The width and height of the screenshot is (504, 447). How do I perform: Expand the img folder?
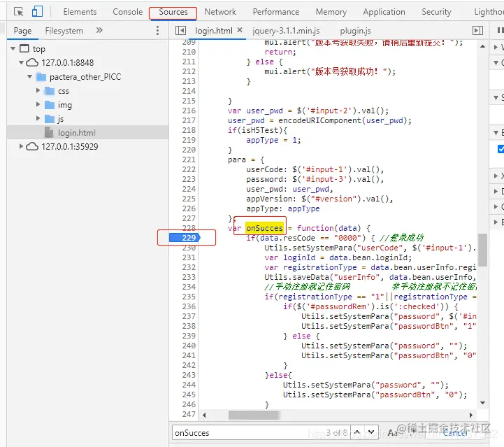pos(38,104)
